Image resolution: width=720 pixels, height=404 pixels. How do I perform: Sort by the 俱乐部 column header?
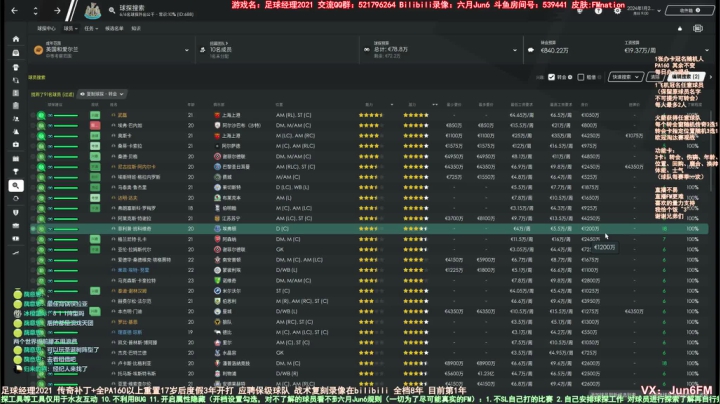point(219,105)
